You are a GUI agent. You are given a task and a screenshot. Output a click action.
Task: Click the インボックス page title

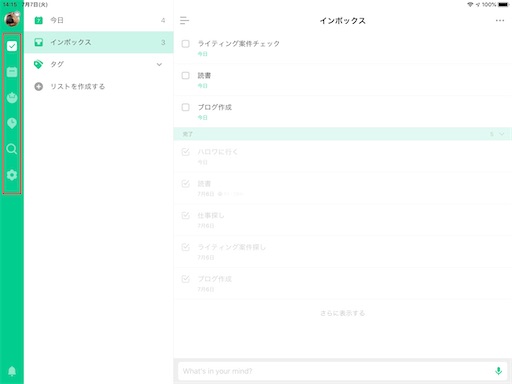343,21
